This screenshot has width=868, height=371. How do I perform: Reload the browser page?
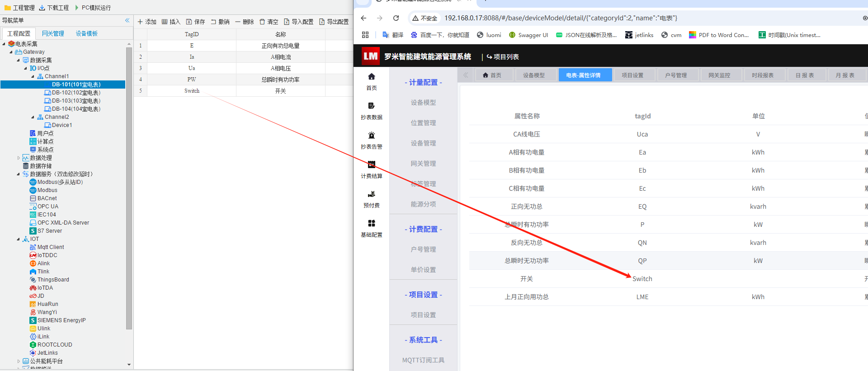[396, 18]
